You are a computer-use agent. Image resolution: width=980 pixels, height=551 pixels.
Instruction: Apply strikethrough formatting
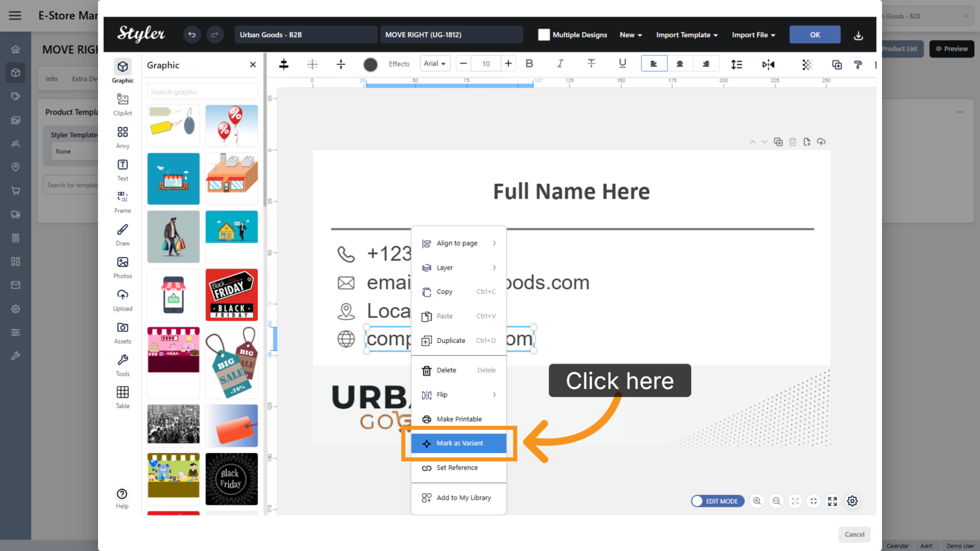591,64
